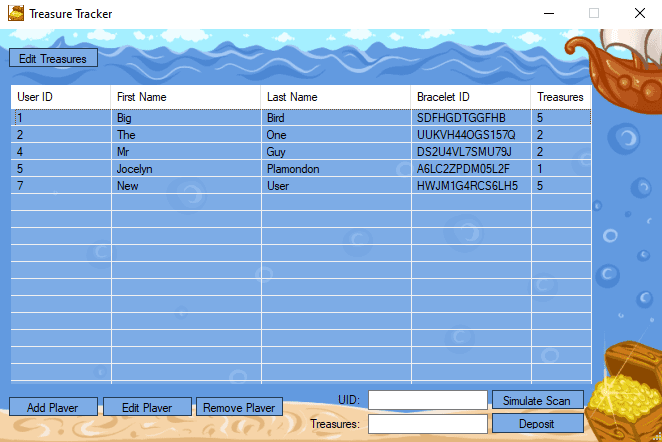Click the Deposit button
The height and width of the screenshot is (442, 662).
pyautogui.click(x=537, y=423)
